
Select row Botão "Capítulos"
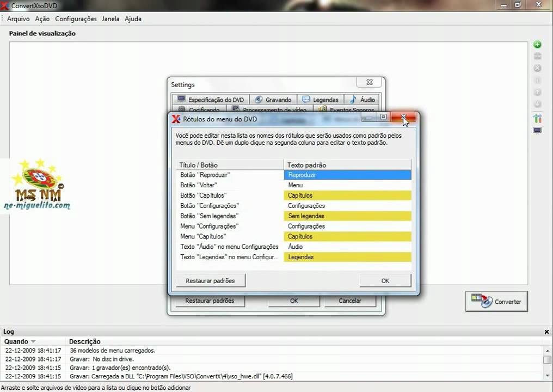pos(230,195)
